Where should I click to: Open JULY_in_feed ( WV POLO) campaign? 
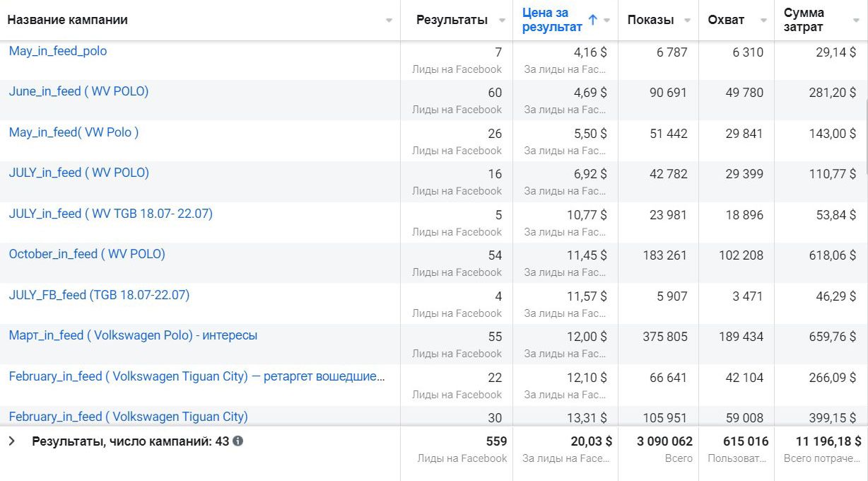pyautogui.click(x=78, y=173)
